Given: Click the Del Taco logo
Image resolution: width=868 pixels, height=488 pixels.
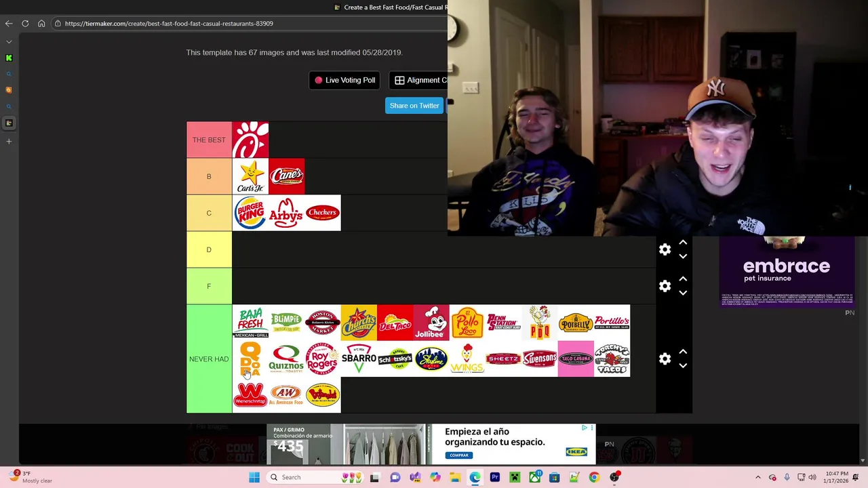Looking at the screenshot, I should tap(395, 323).
